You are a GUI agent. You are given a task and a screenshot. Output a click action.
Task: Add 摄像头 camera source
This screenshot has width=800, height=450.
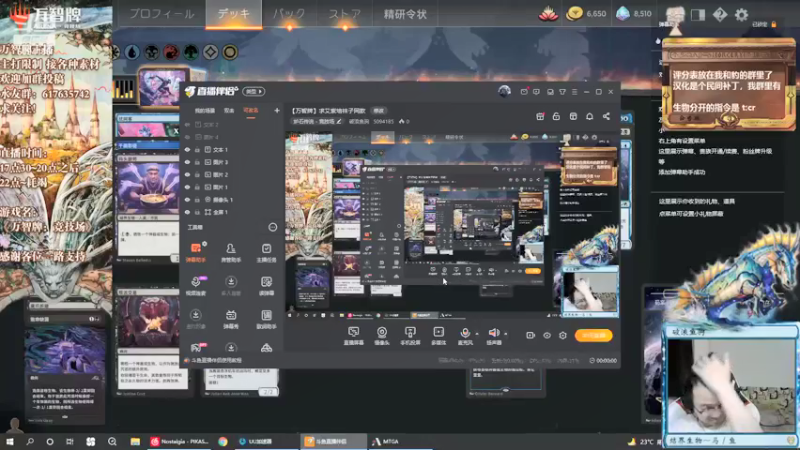point(382,336)
